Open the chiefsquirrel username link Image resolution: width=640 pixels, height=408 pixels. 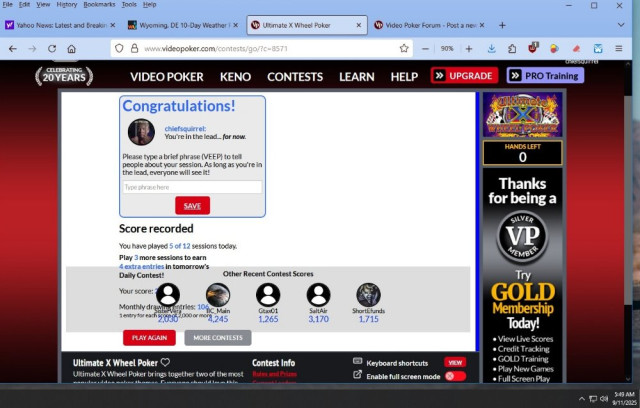[x=185, y=129]
